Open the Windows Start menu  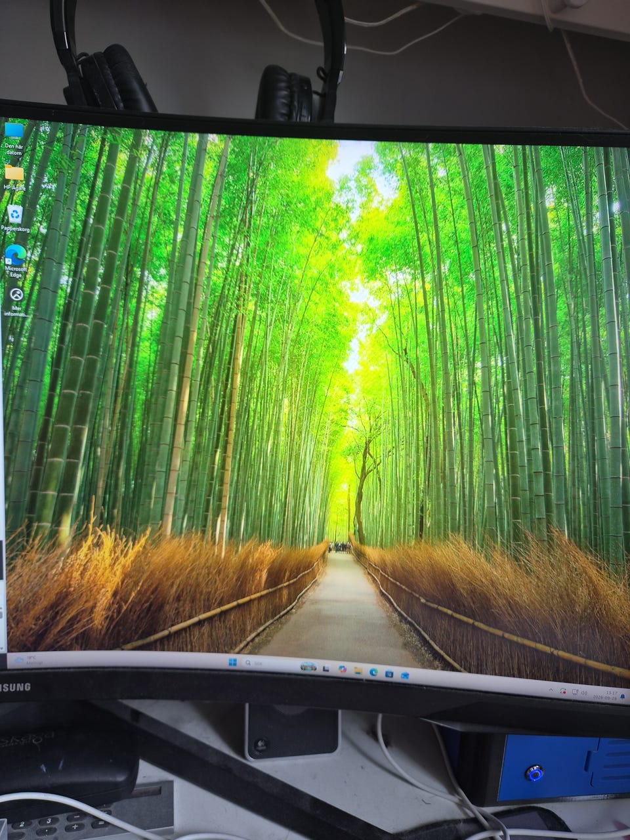(x=232, y=663)
